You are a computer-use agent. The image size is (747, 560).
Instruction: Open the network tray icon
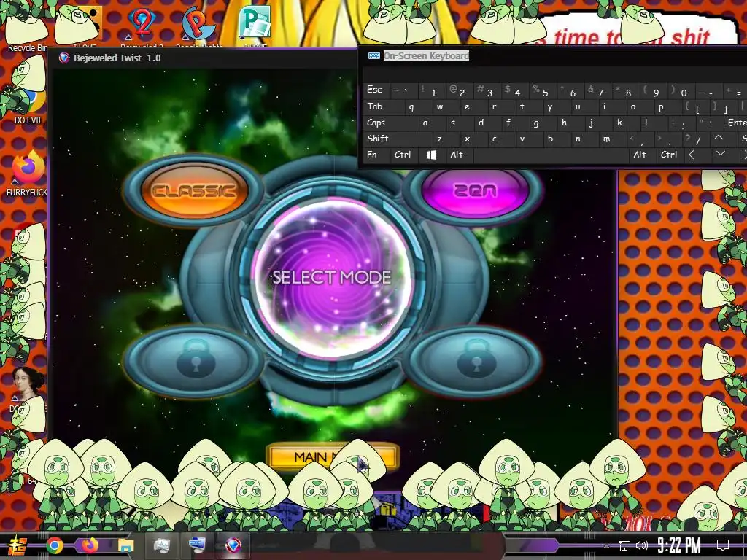pyautogui.click(x=624, y=545)
